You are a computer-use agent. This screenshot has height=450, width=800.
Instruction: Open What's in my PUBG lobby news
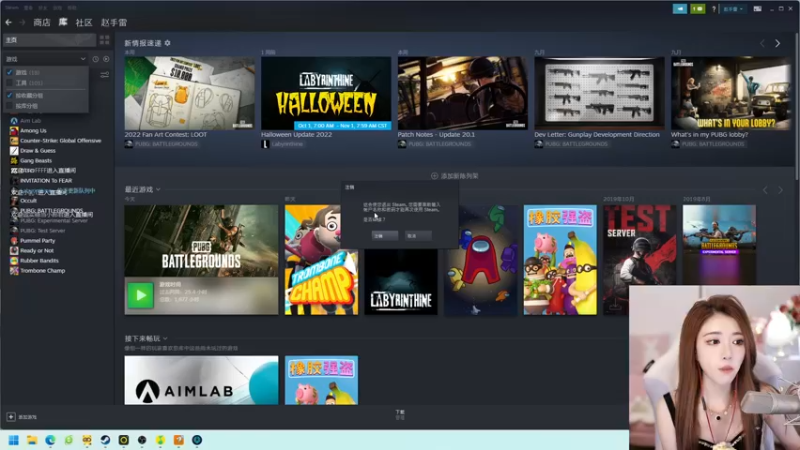tap(731, 93)
